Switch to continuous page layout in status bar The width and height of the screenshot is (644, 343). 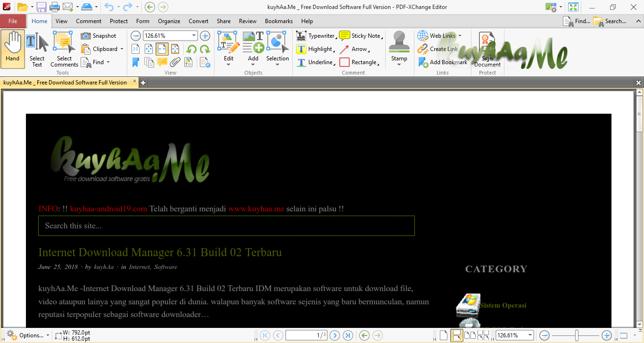click(456, 335)
